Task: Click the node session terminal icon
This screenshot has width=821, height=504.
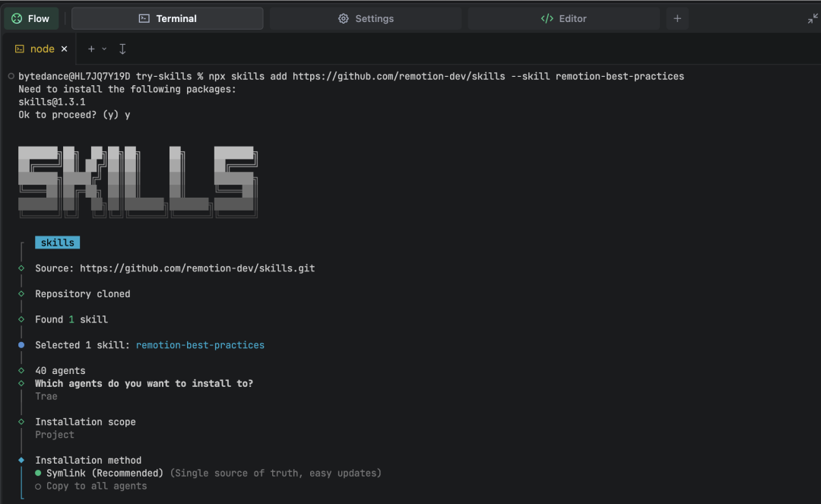Action: point(19,49)
